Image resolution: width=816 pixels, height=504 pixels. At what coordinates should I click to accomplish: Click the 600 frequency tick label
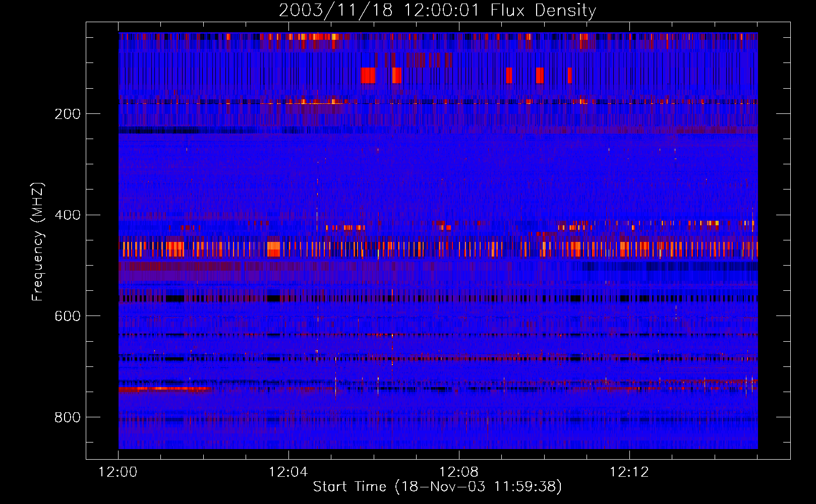(x=68, y=316)
